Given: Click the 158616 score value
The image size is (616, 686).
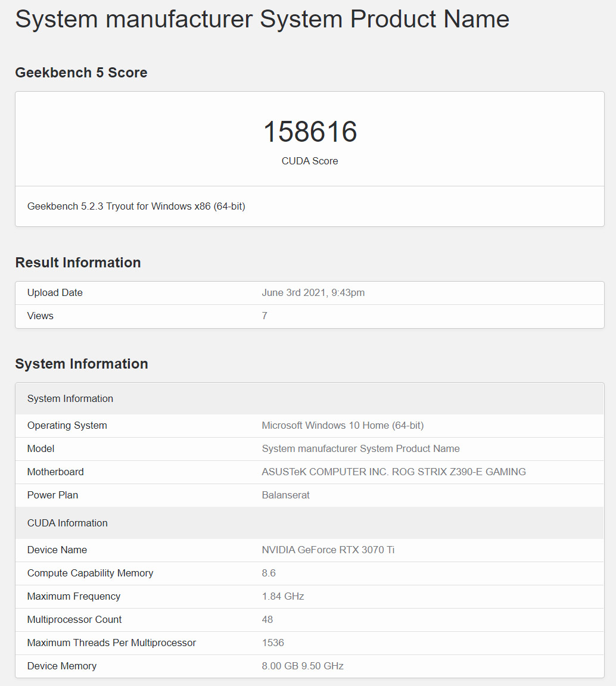Looking at the screenshot, I should 310,131.
